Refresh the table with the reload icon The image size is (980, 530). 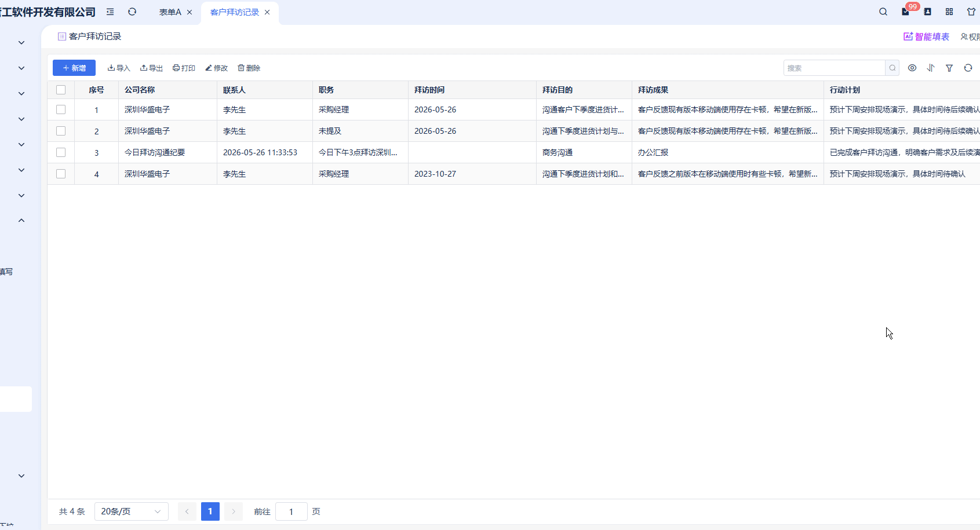click(968, 68)
